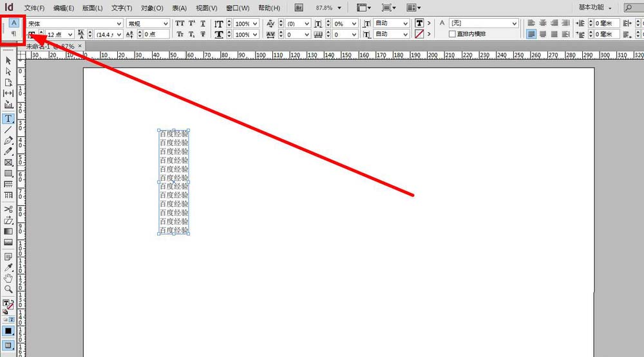Open the 窗口(W) menu
The height and width of the screenshot is (357, 644).
pyautogui.click(x=236, y=8)
